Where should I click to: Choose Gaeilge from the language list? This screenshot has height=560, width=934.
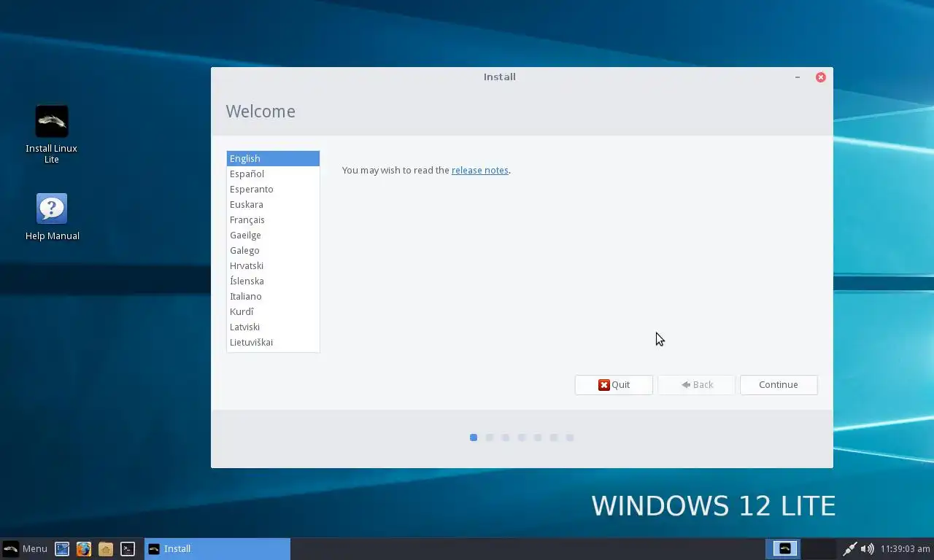[273, 235]
